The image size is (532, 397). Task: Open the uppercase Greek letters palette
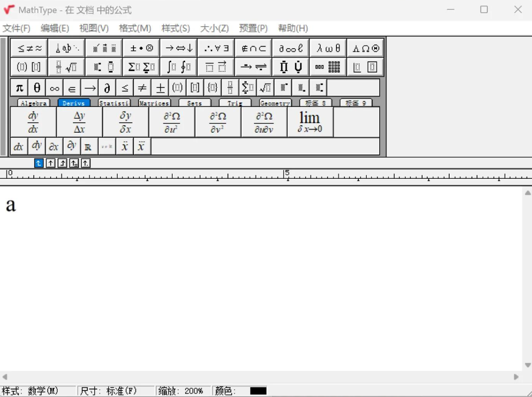click(365, 48)
